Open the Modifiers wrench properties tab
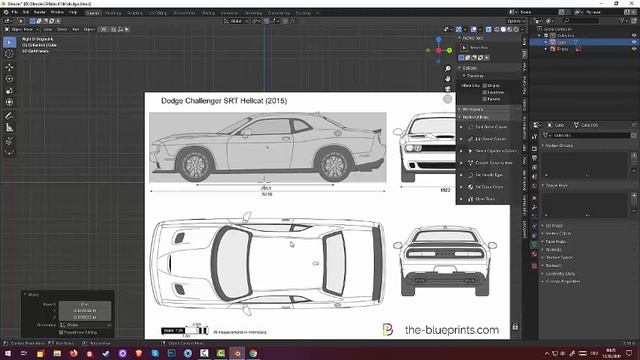The width and height of the screenshot is (640, 360). pyautogui.click(x=534, y=207)
